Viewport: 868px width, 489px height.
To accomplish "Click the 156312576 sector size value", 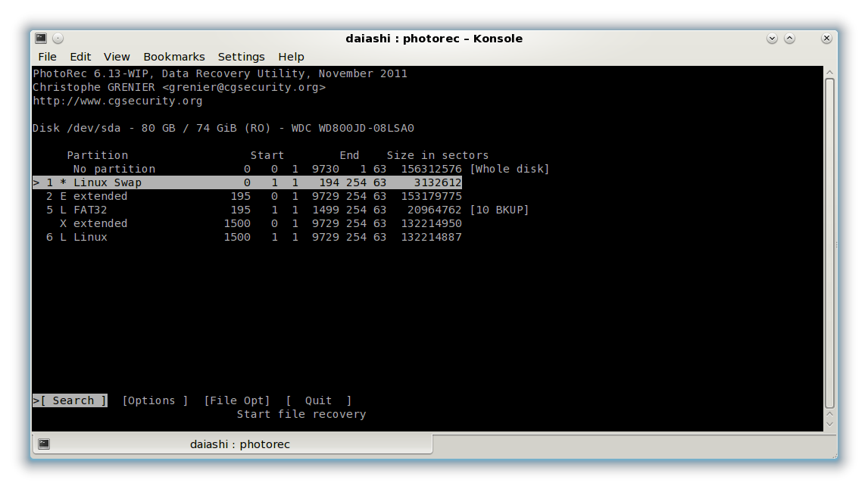I will click(x=431, y=169).
